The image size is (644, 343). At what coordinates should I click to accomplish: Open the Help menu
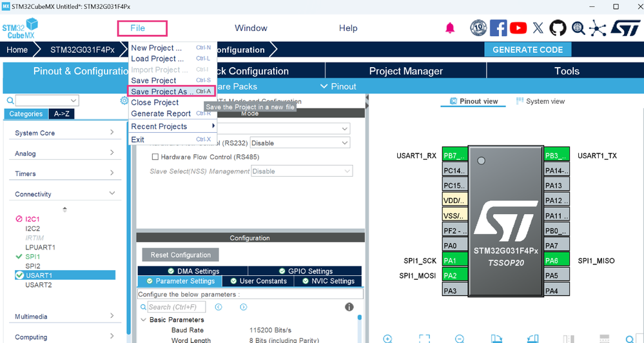click(x=348, y=28)
